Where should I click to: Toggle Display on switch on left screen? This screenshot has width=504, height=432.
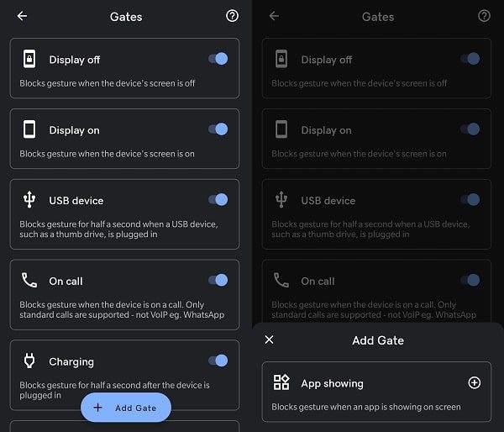tap(218, 129)
